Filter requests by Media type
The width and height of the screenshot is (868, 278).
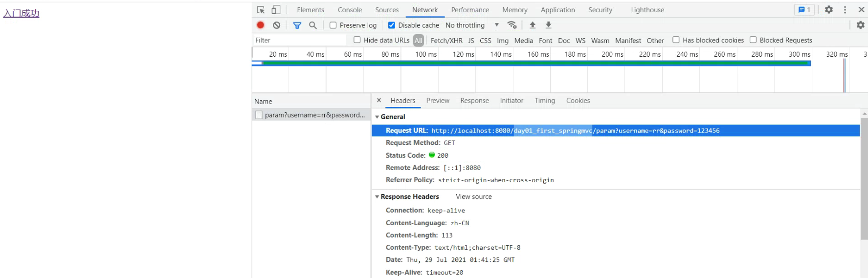(524, 41)
